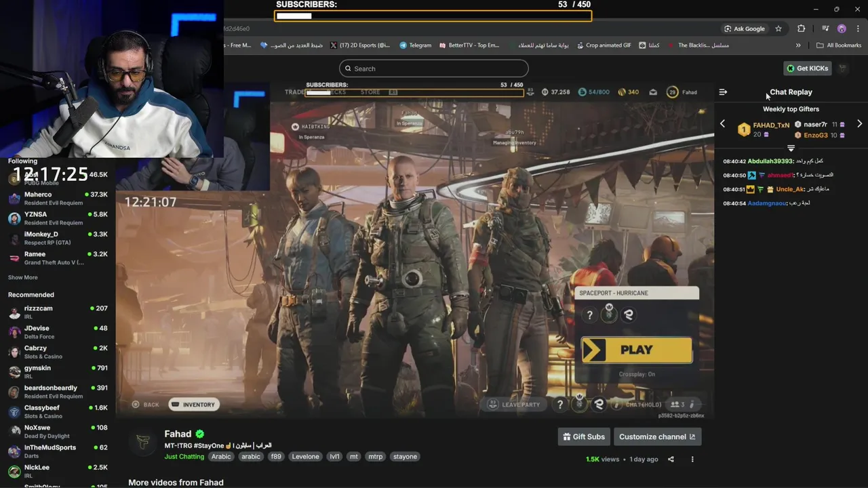
Task: Click JDevise avatar in Recommended
Action: [14, 331]
